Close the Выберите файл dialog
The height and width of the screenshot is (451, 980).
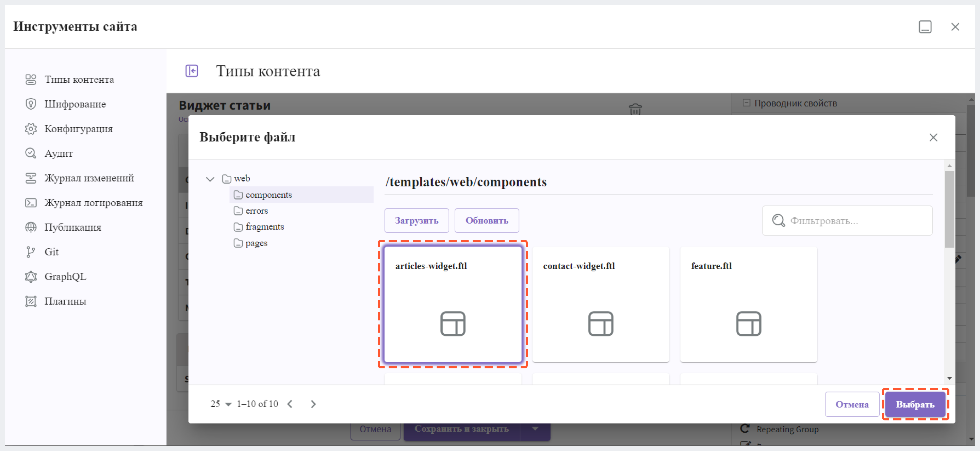pos(933,137)
